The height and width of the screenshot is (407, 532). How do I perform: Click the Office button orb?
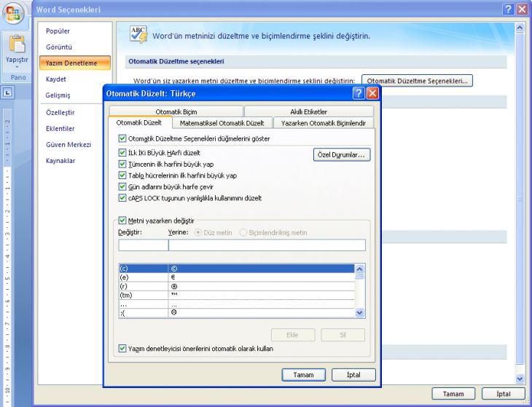13,14
